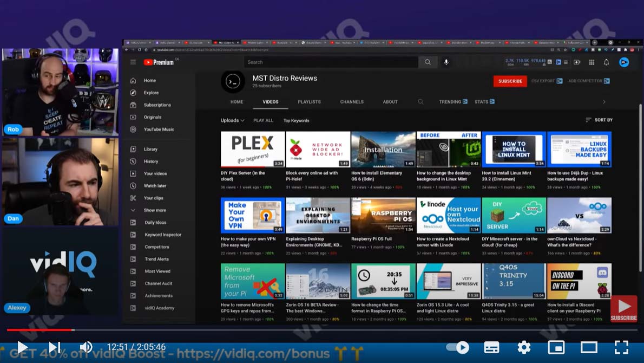Open the Top Keywords link
Viewport: 644px width, 363px height.
[296, 120]
